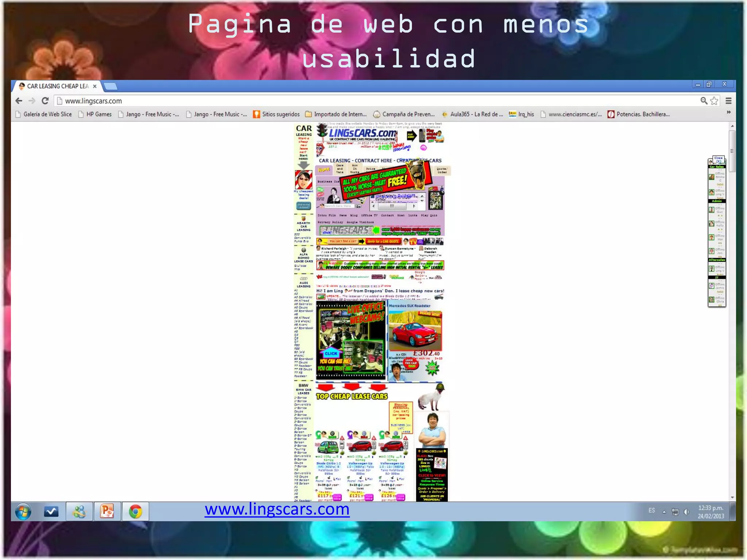Screen dimensions: 747x560
Task: Click the page vertical scrollbar thumb
Action: [732, 151]
